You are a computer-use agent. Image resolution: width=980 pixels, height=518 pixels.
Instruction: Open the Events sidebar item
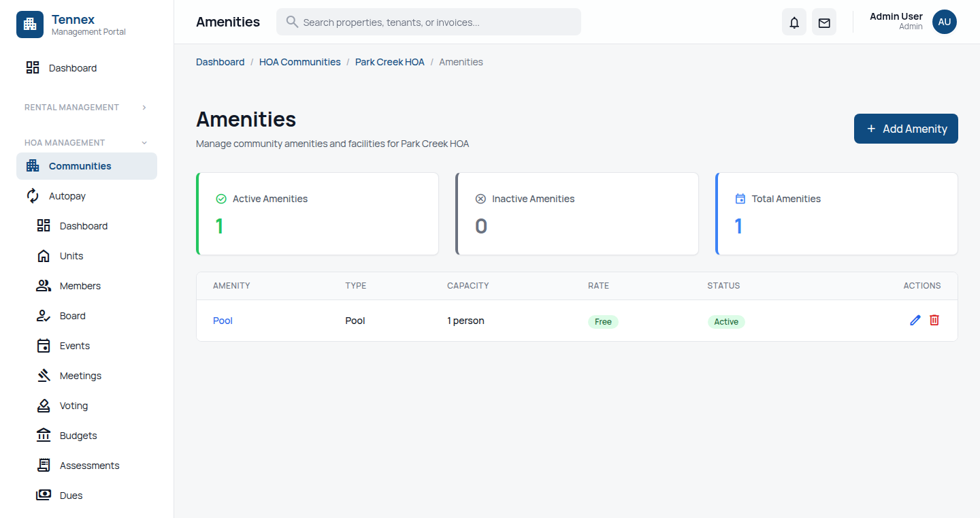click(74, 346)
